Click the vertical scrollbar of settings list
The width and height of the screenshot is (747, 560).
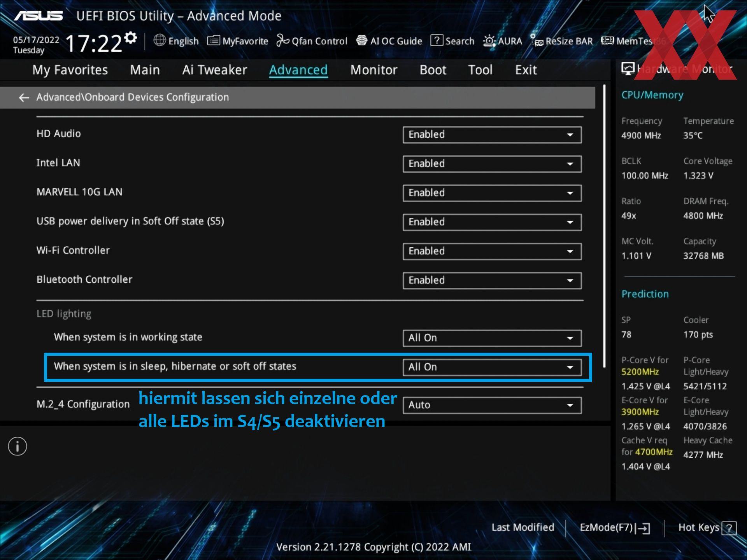tap(604, 226)
